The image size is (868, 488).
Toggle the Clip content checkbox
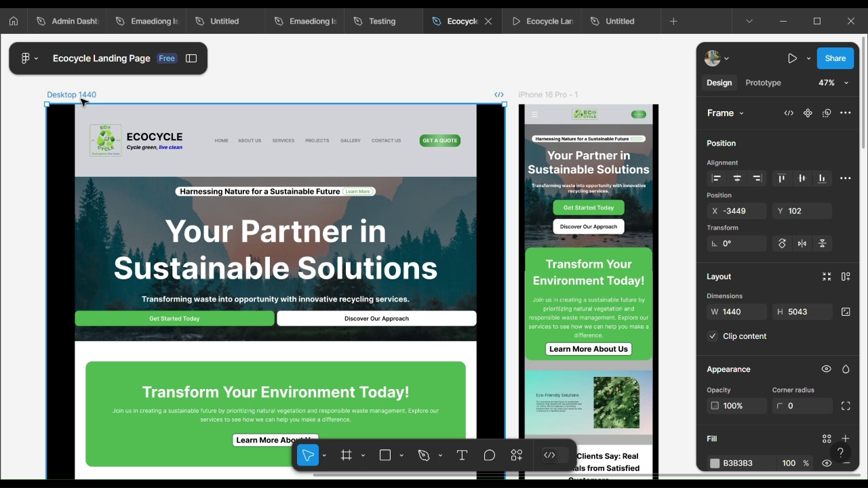point(713,336)
